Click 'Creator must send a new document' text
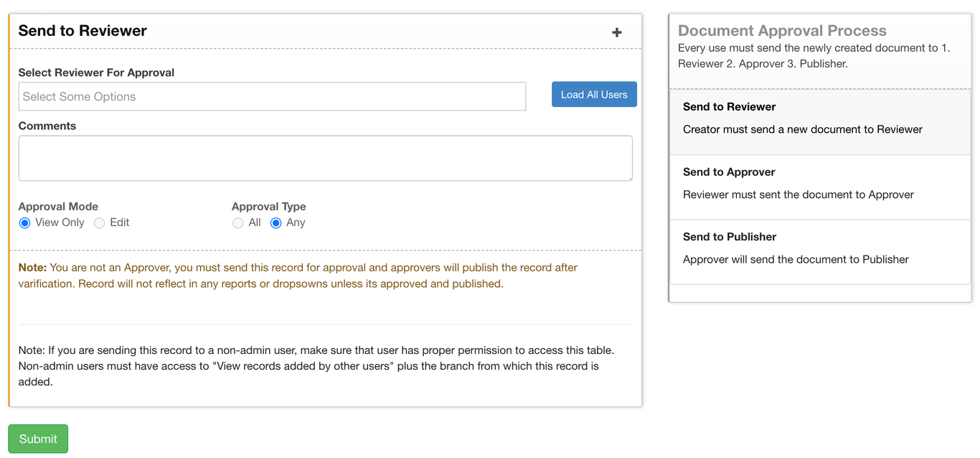This screenshot has width=980, height=458. [x=803, y=129]
